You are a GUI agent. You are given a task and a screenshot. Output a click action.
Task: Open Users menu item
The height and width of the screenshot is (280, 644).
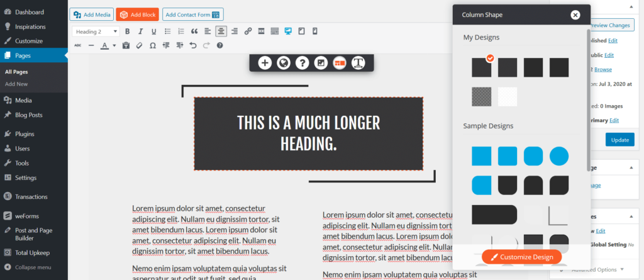[23, 148]
